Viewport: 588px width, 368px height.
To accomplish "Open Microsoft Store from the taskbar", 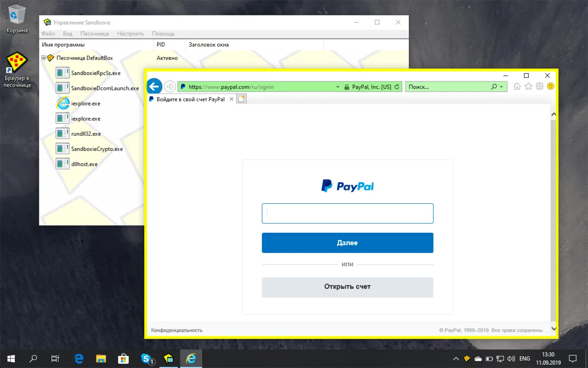I will coord(124,359).
